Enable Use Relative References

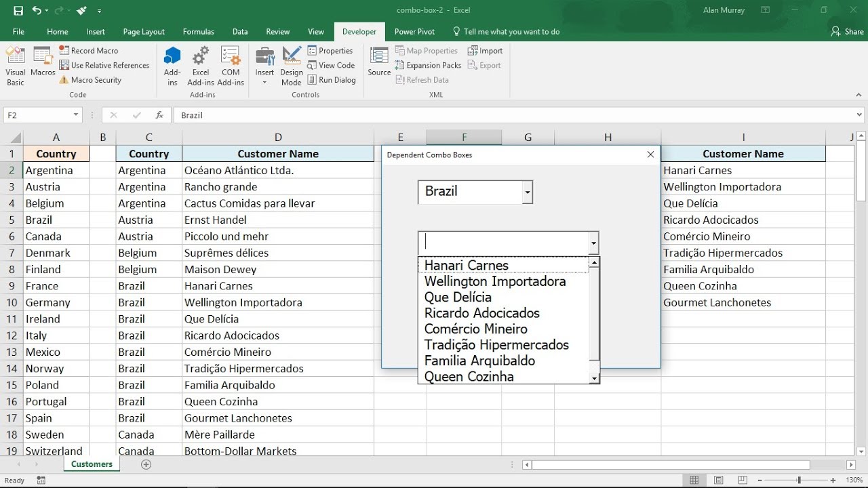(105, 65)
